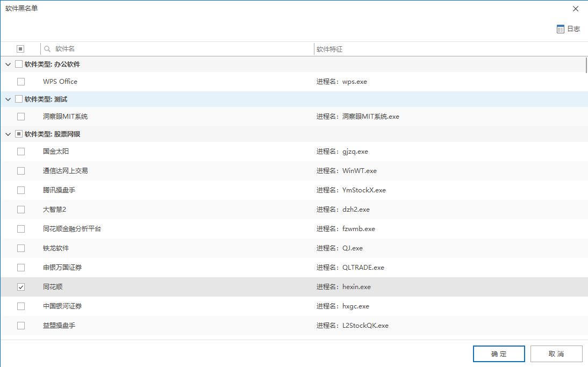The height and width of the screenshot is (367, 588).
Task: Click the 进程名: hexin.exe cell
Action: coord(343,287)
